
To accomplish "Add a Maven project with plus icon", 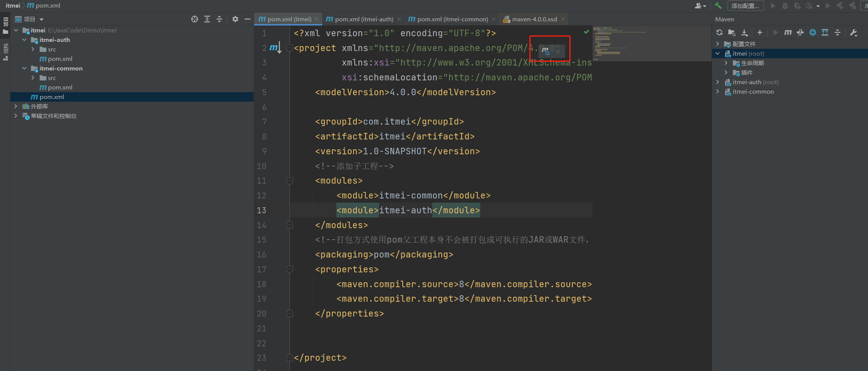I will [x=760, y=32].
